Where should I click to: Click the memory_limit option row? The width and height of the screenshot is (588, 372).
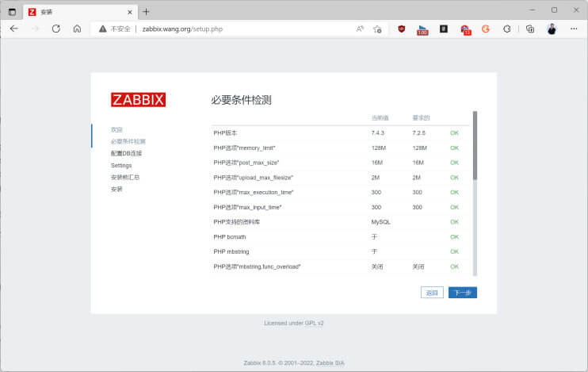pyautogui.click(x=340, y=148)
